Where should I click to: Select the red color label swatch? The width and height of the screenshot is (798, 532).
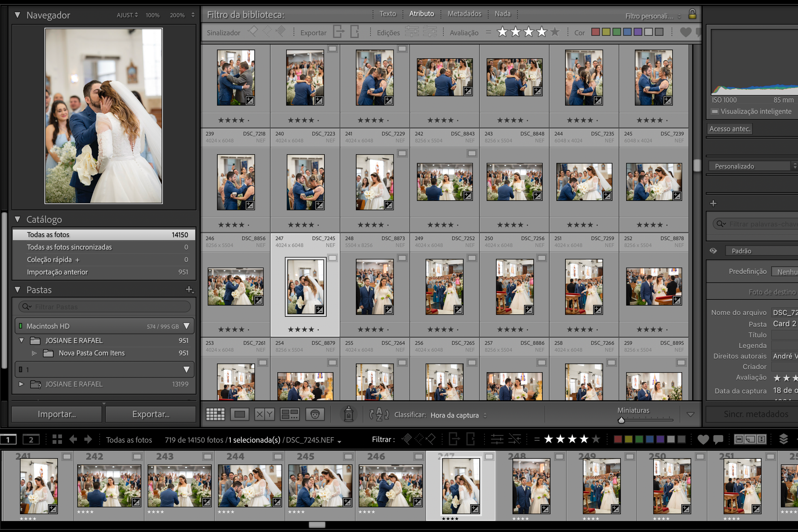coord(596,32)
